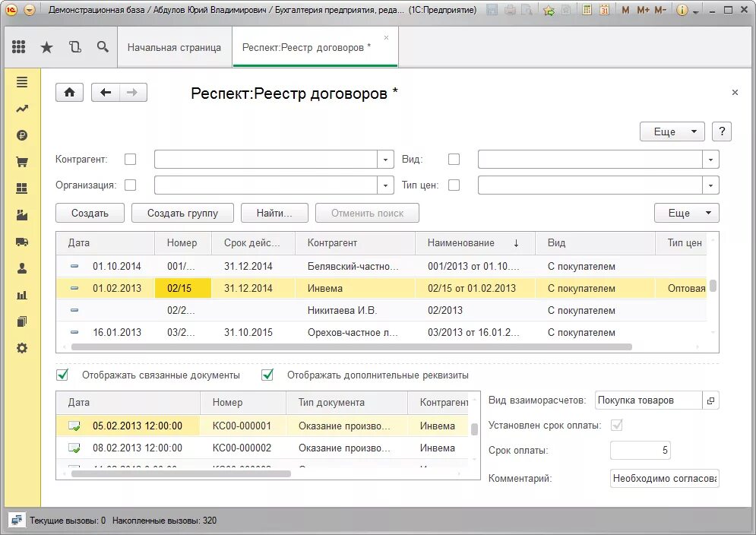Select the Никитаева И.В. contract row

click(381, 310)
